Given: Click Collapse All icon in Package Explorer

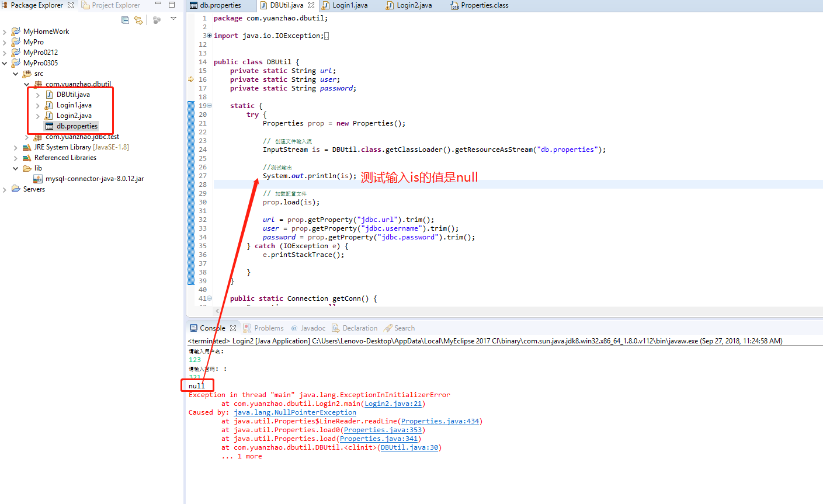Looking at the screenshot, I should coord(125,20).
